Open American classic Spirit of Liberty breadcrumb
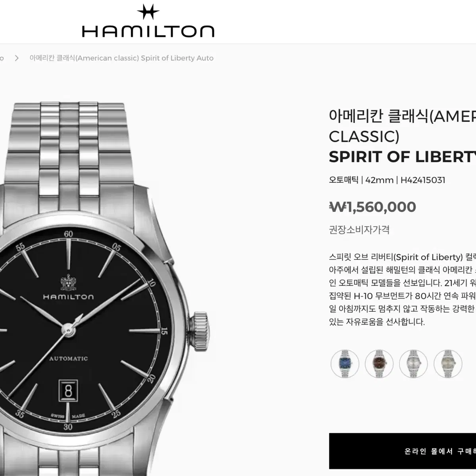476x476 pixels. point(121,58)
